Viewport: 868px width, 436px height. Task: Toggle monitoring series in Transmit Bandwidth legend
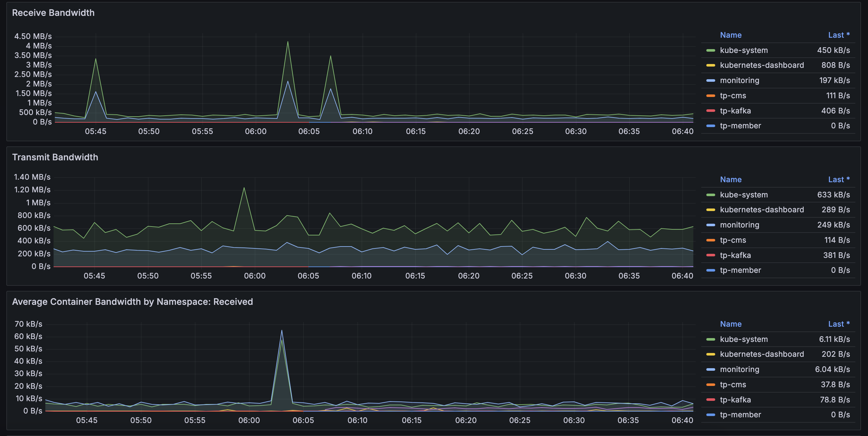point(740,225)
